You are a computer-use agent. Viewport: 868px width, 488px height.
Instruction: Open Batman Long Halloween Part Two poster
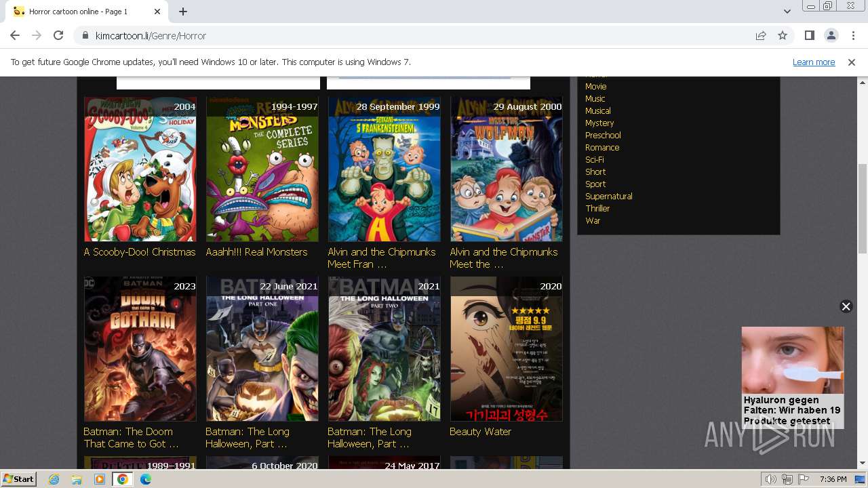click(x=384, y=348)
